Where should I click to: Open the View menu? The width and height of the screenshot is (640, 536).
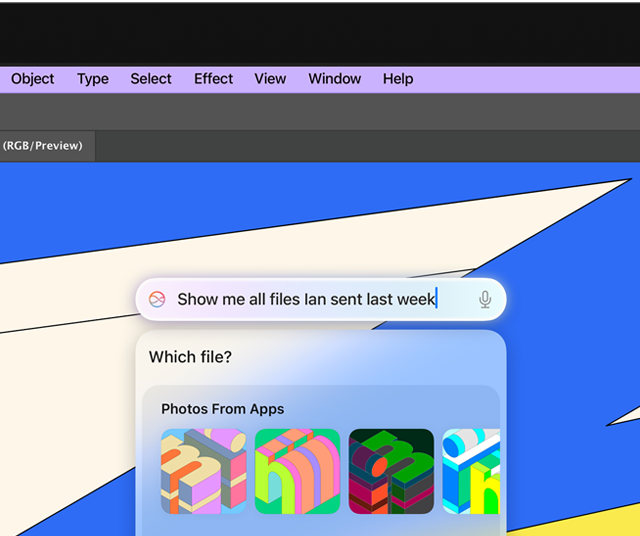click(270, 79)
